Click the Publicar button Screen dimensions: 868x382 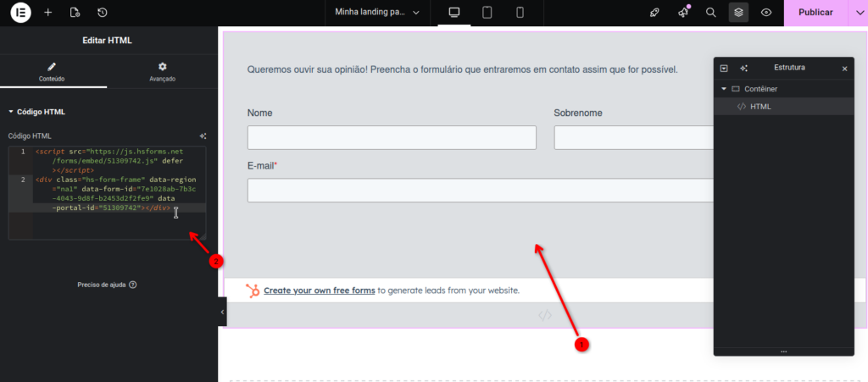point(815,13)
